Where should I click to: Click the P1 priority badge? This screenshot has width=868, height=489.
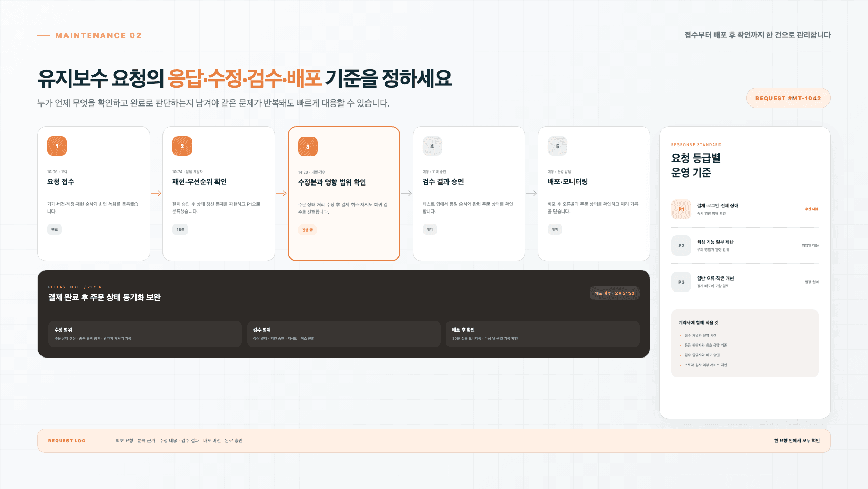tap(681, 209)
